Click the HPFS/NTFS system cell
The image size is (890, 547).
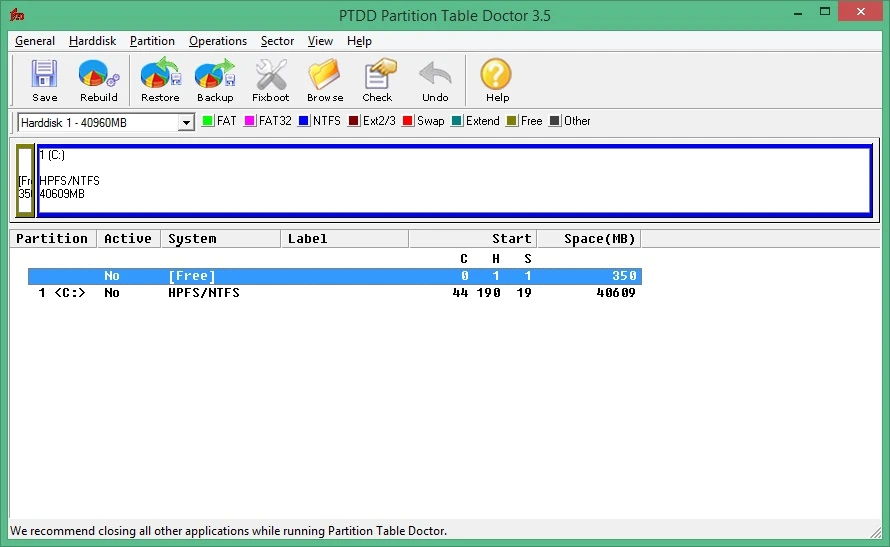[204, 293]
